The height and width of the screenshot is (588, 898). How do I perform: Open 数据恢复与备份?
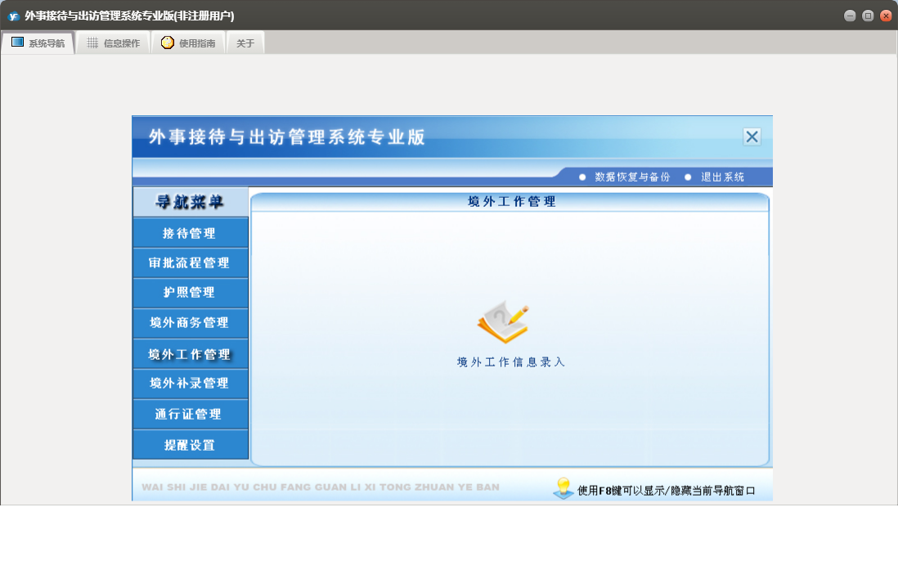[631, 177]
